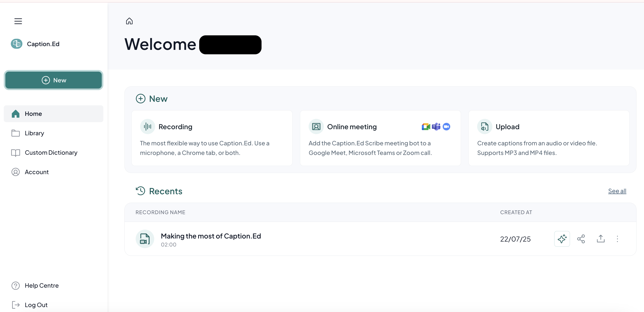
Task: Click the Upload file audio icon
Action: click(484, 127)
